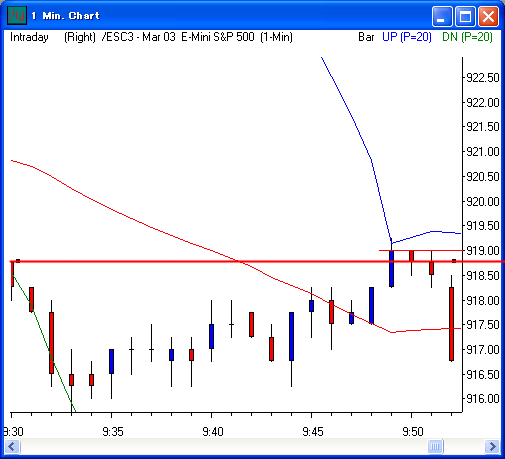Maximize the 1 Min. Chart window
This screenshot has height=459, width=505.
coord(465,16)
